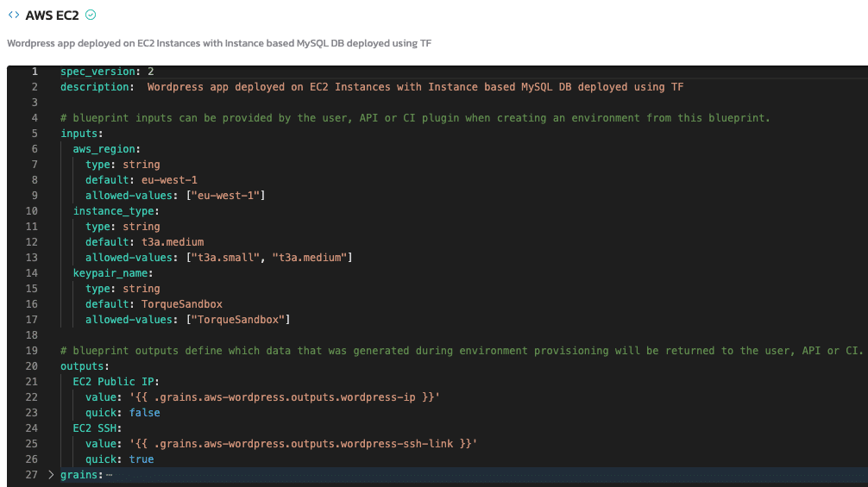The width and height of the screenshot is (868, 487).
Task: Click default eu-west-1 value
Action: tap(169, 179)
